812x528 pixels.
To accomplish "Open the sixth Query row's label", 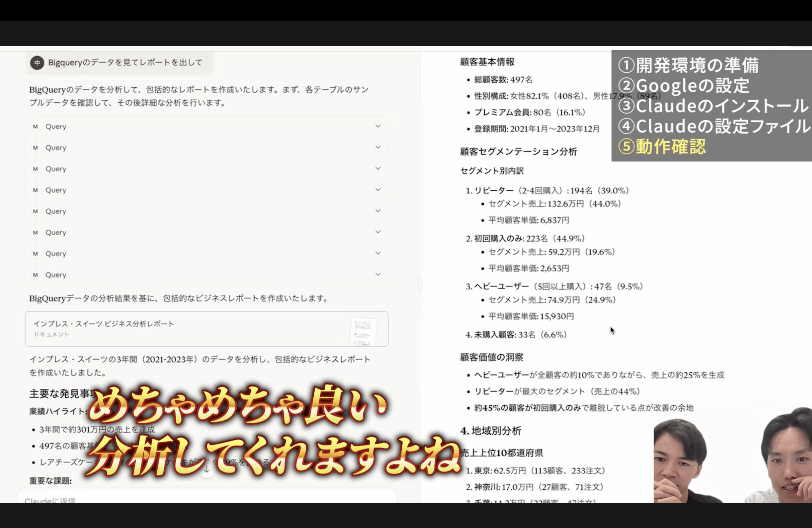I will 56,232.
